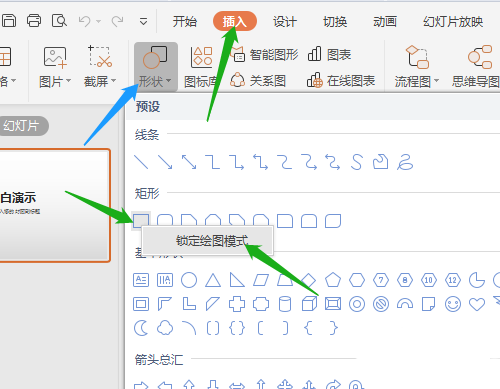Click the 在线图表 online chart button
Screen dimensions: 500x389
click(341, 81)
